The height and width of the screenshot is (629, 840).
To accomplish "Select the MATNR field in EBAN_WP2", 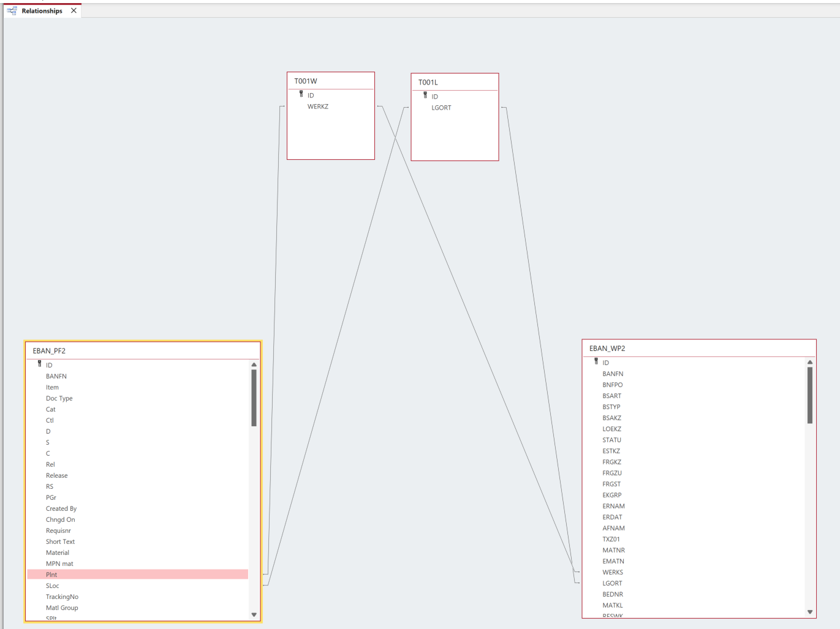I will (x=613, y=550).
